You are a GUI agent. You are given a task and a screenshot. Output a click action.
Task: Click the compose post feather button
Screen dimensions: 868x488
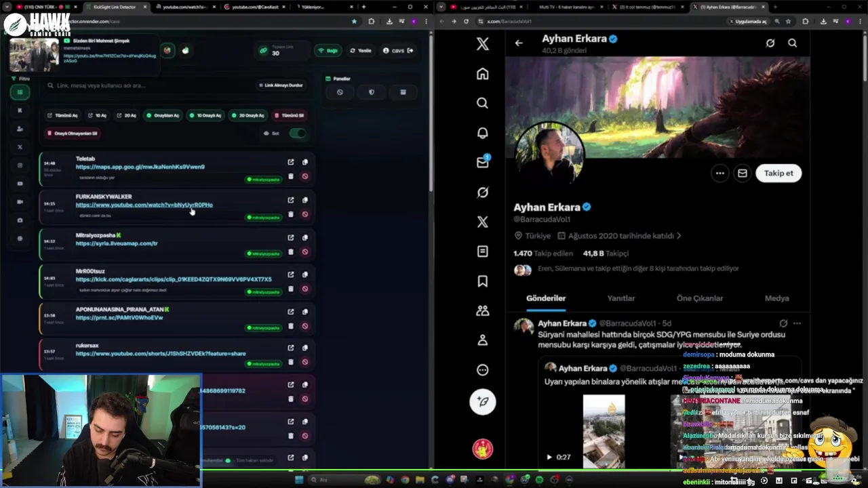pos(483,401)
